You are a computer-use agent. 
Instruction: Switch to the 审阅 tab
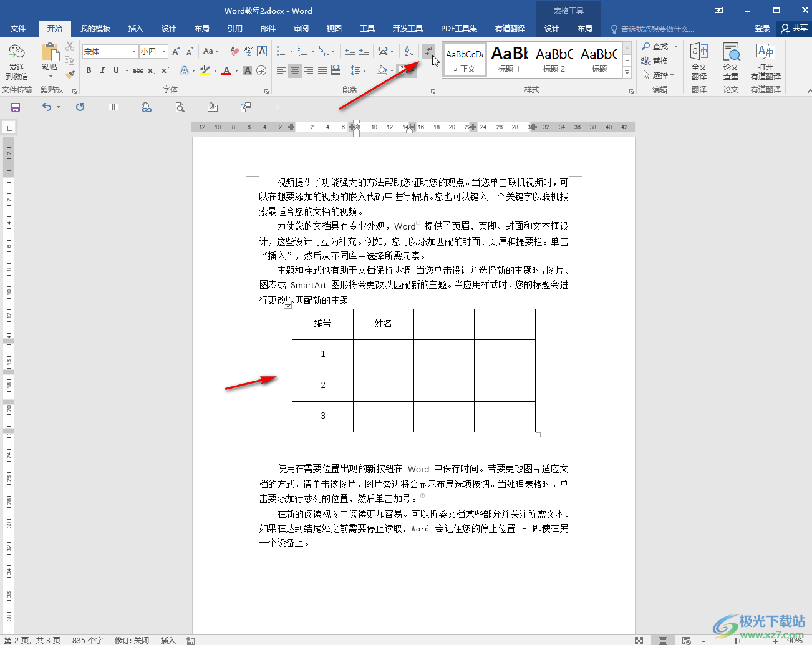click(x=301, y=29)
